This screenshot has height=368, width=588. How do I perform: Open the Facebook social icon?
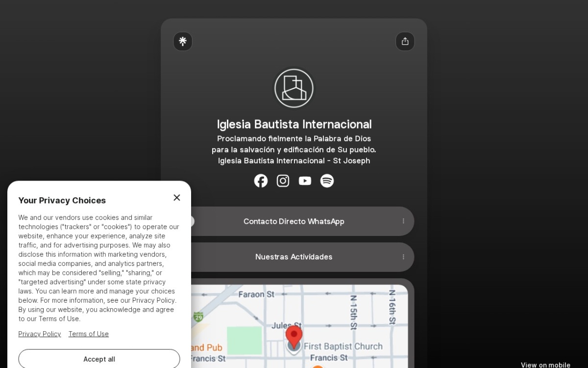(x=261, y=181)
